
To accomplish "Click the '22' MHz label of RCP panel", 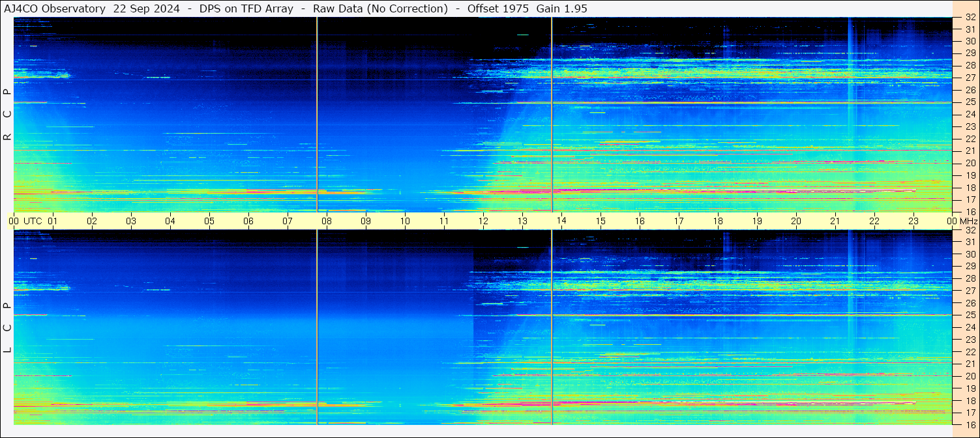I will [970, 139].
